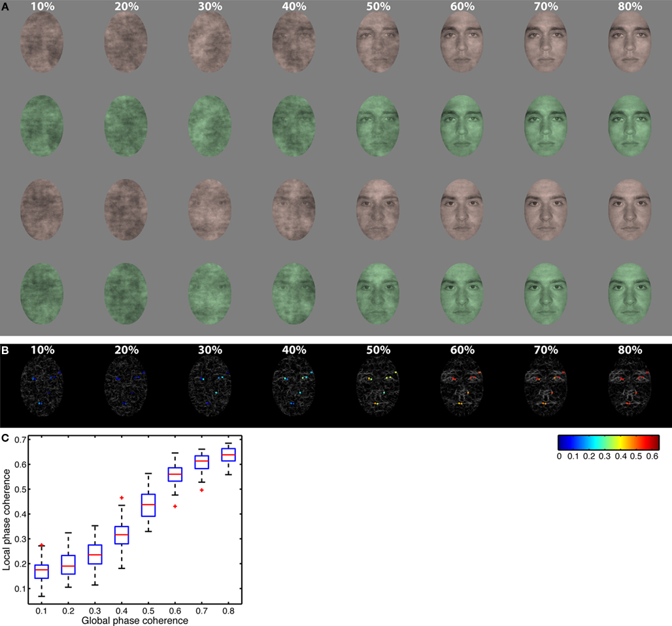Click the 70% label above panel A

[546, 7]
